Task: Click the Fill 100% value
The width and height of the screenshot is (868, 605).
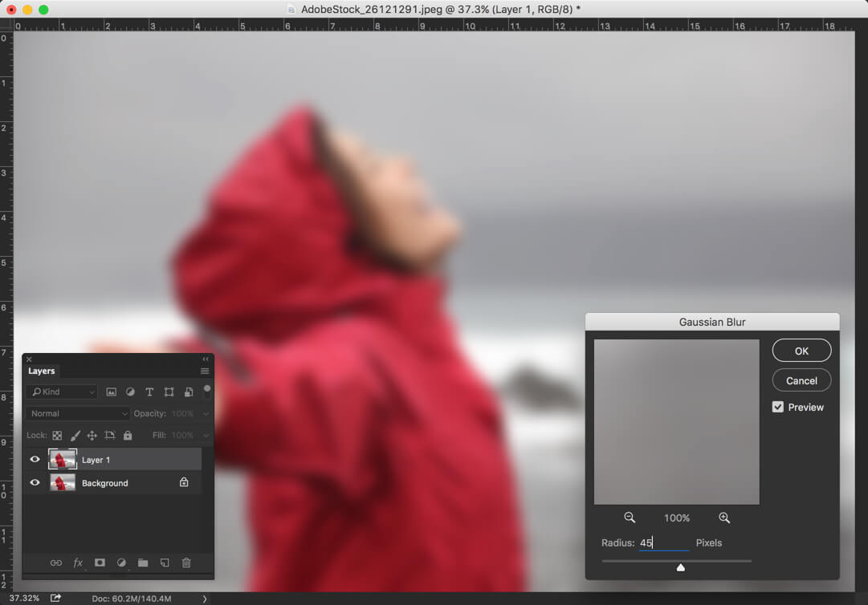Action: click(183, 436)
